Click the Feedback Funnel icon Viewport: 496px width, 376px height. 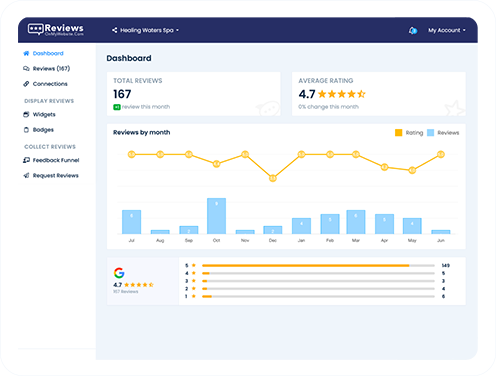26,160
